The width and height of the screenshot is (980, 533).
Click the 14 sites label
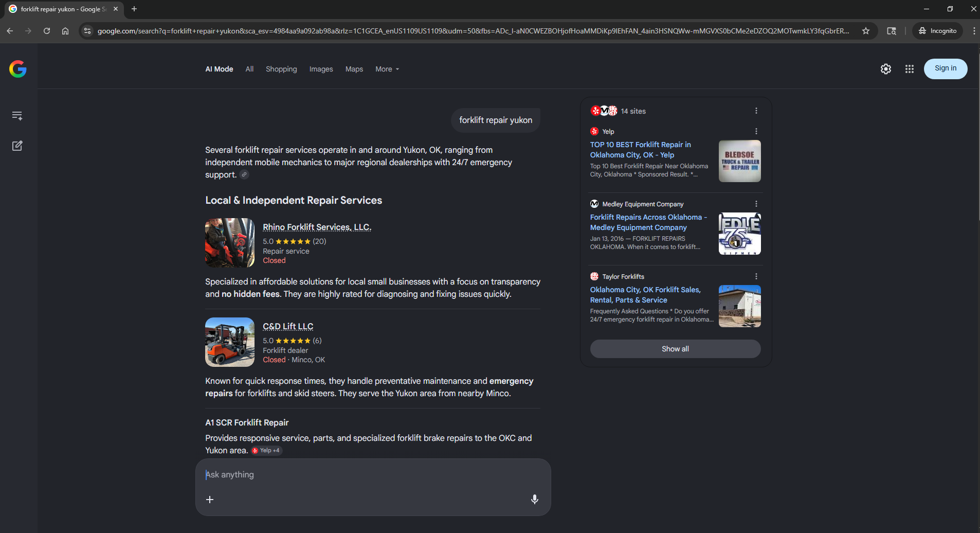coord(633,111)
